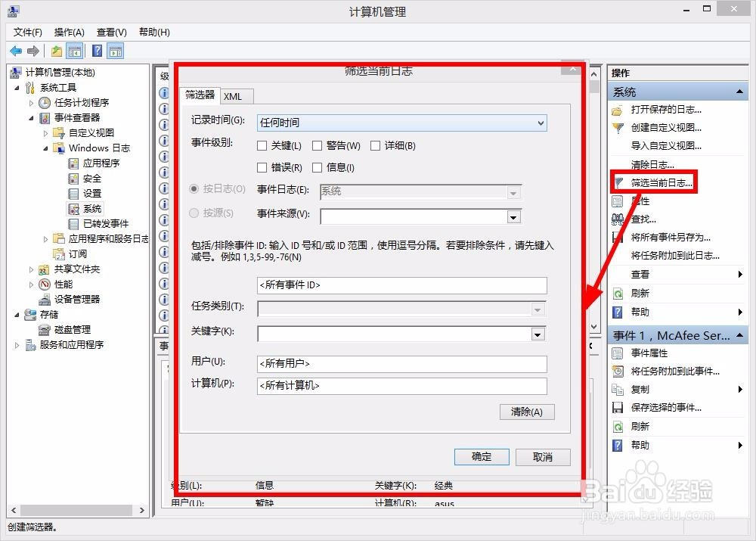Open 已转发事件 log in tree
Image resolution: width=756 pixels, height=541 pixels.
106,223
